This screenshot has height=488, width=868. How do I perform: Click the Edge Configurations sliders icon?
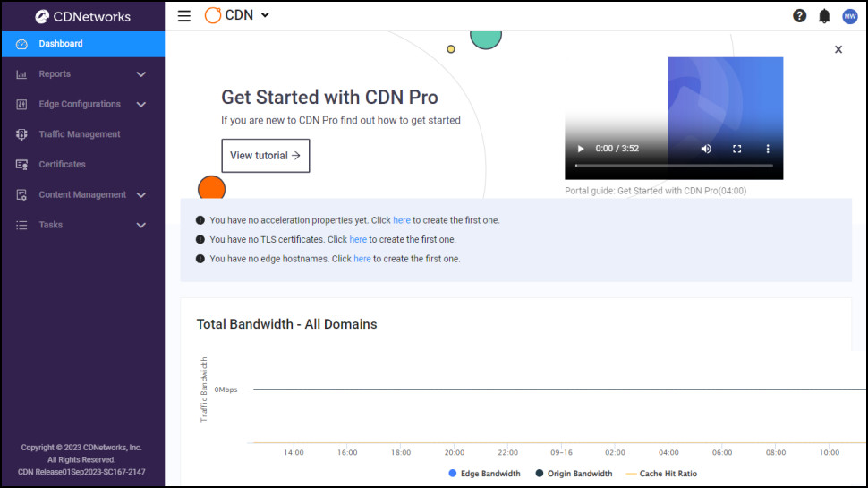coord(21,104)
